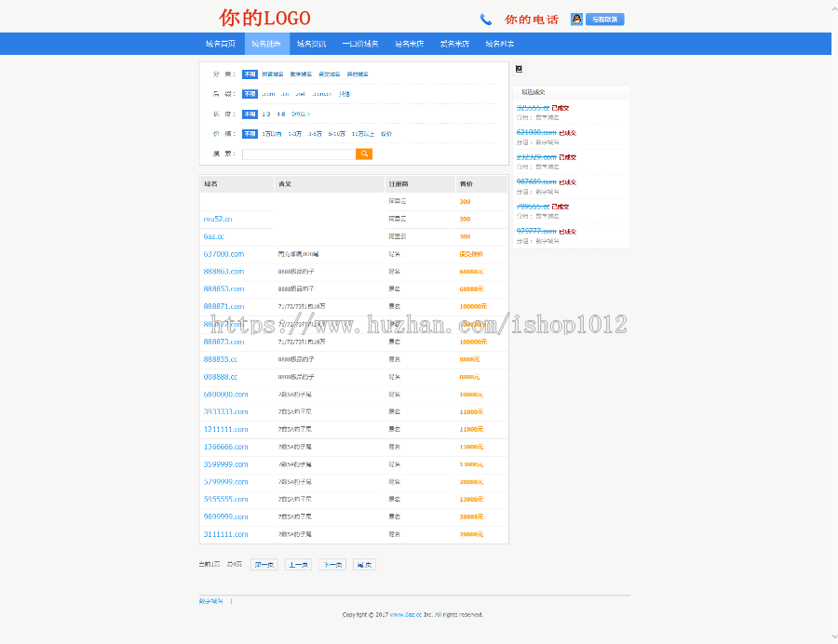This screenshot has height=644, width=838.
Task: Filter price by 3-5万
Action: (315, 134)
